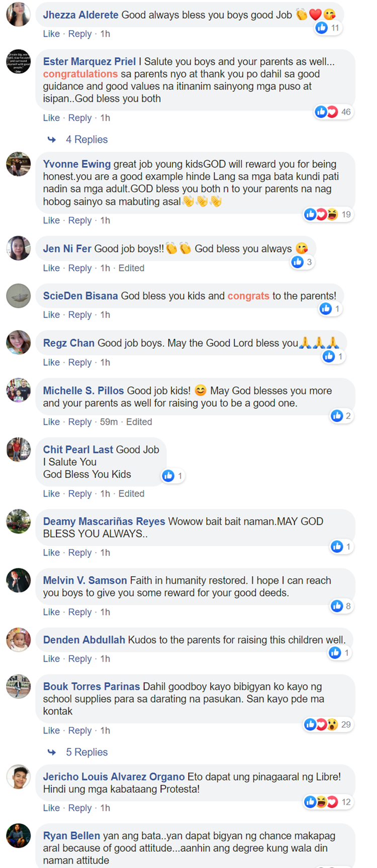
Task: Like Regz Chan's comment
Action: click(51, 363)
